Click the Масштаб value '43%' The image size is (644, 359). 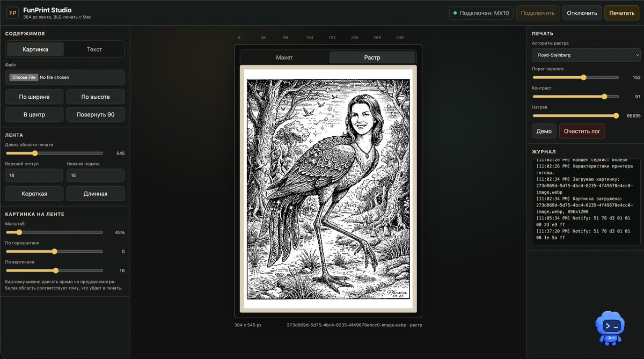click(120, 232)
